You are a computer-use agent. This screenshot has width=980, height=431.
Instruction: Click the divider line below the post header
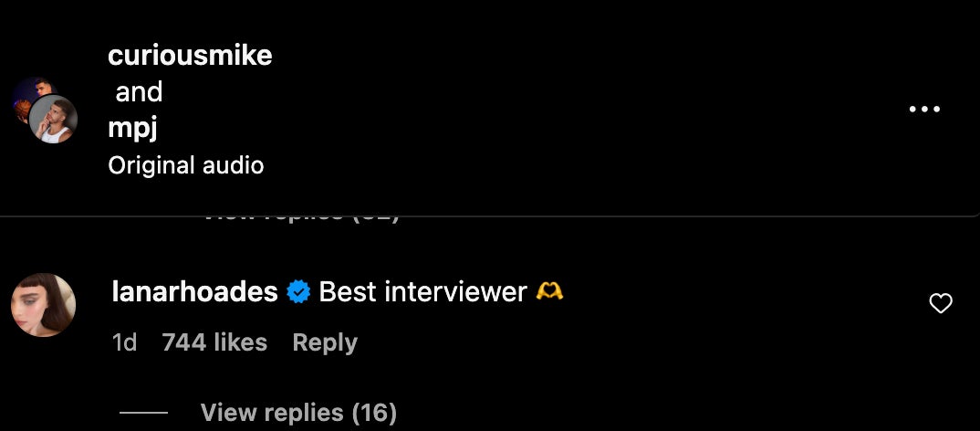[490, 215]
